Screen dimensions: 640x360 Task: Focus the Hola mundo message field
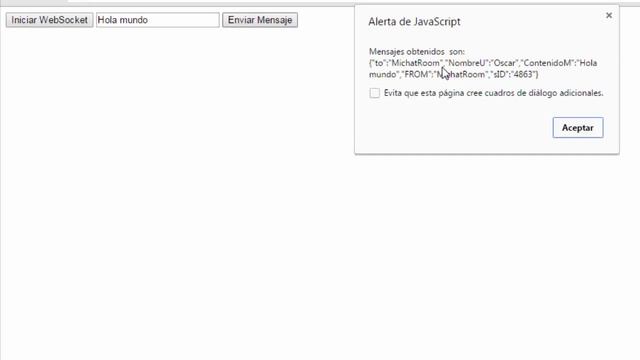(x=158, y=20)
